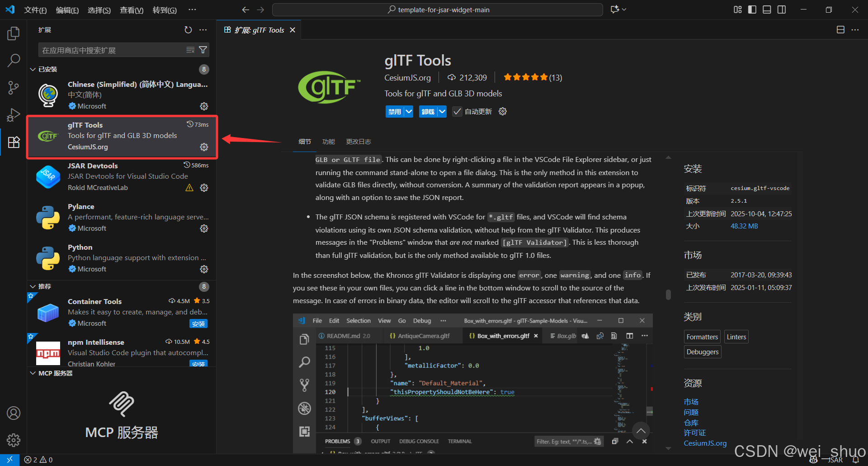Select the Debuggers category tag

coord(703,352)
